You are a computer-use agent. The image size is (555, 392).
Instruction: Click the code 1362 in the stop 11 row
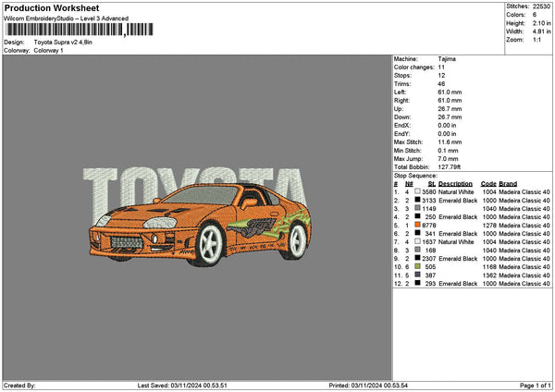click(489, 275)
